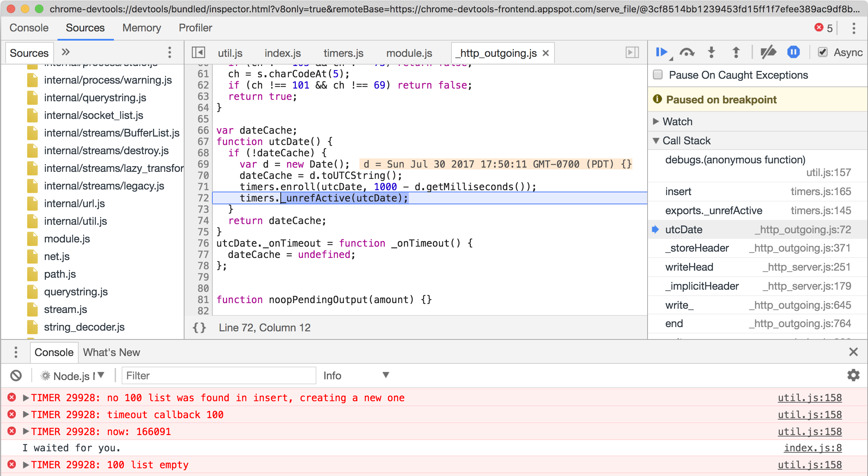Viewport: 868px width, 476px height.
Task: Select the insert call stack frame
Action: [758, 192]
